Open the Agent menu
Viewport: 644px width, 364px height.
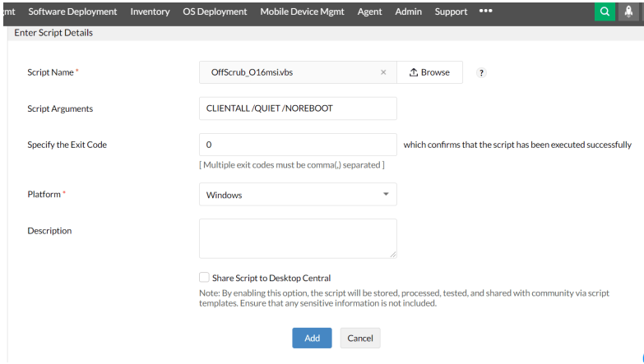tap(369, 12)
